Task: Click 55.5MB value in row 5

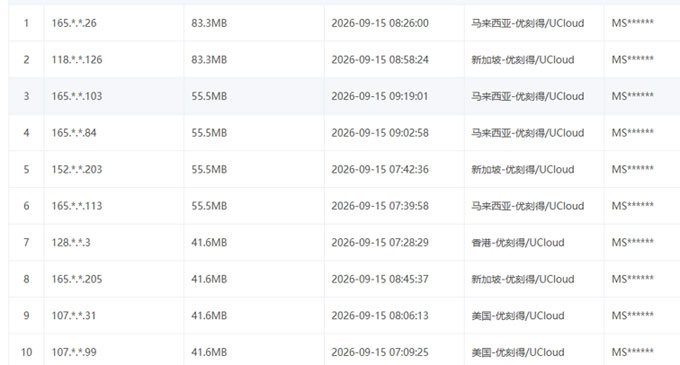Action: click(x=209, y=169)
